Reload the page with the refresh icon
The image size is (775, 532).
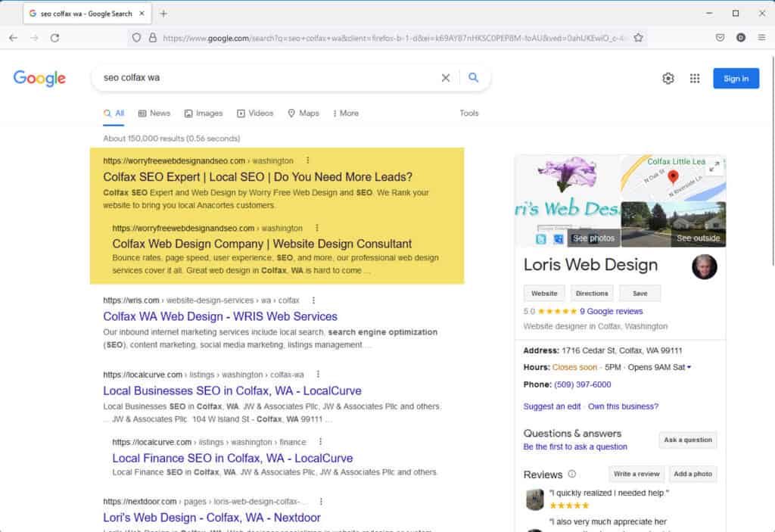54,38
